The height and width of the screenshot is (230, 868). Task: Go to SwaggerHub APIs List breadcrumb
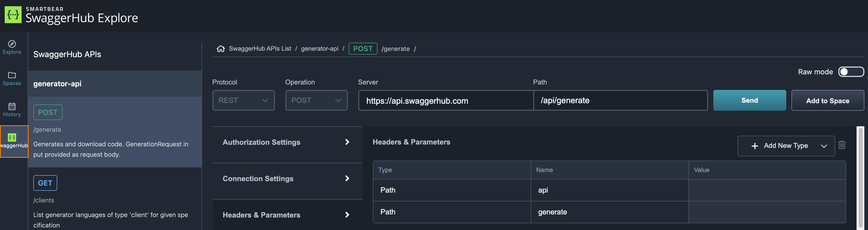click(260, 49)
